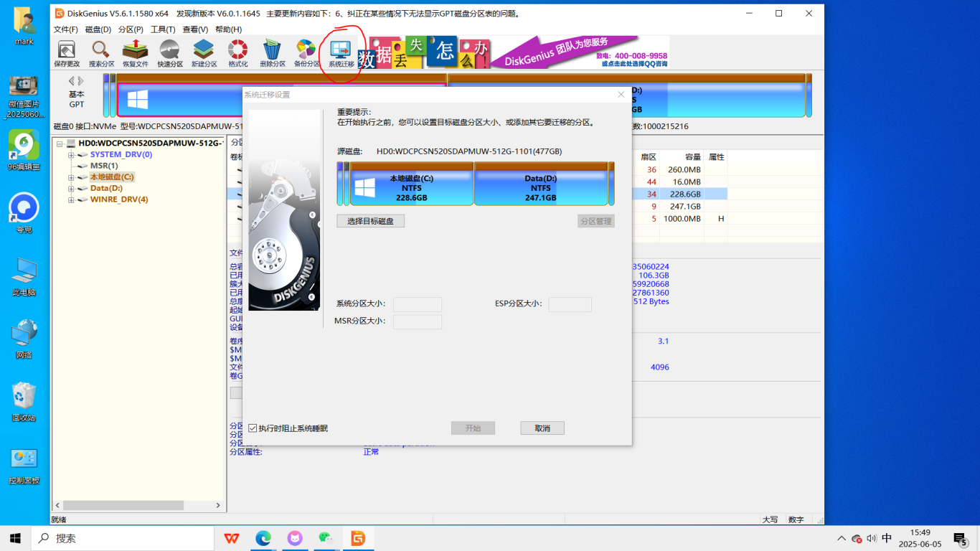
Task: Open the 文件(F) menu
Action: [x=66, y=29]
